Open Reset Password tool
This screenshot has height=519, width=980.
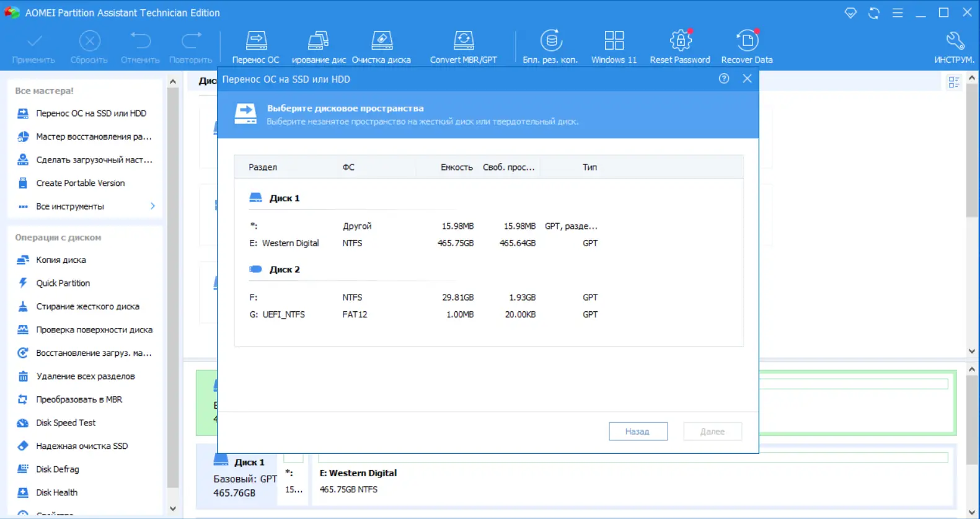pos(680,47)
